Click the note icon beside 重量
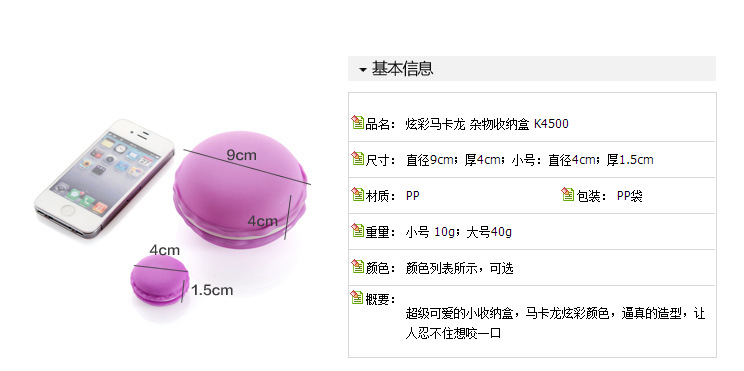The image size is (744, 371). [357, 230]
